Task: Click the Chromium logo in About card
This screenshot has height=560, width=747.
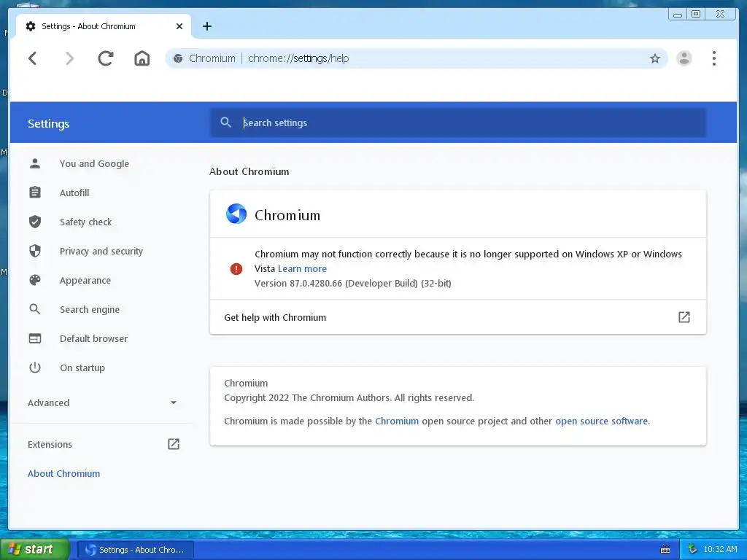Action: 236,214
